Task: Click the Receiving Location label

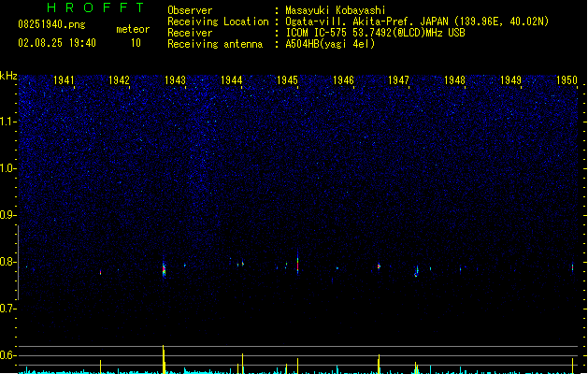Action: point(218,22)
